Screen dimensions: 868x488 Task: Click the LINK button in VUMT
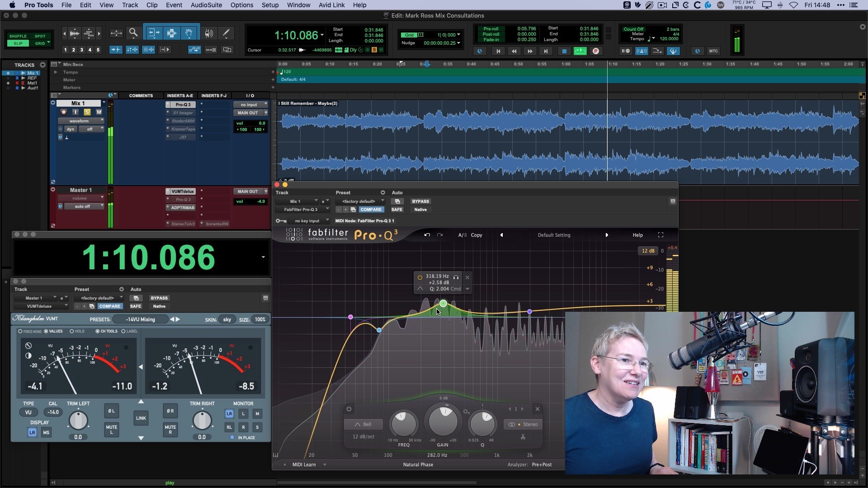[141, 418]
